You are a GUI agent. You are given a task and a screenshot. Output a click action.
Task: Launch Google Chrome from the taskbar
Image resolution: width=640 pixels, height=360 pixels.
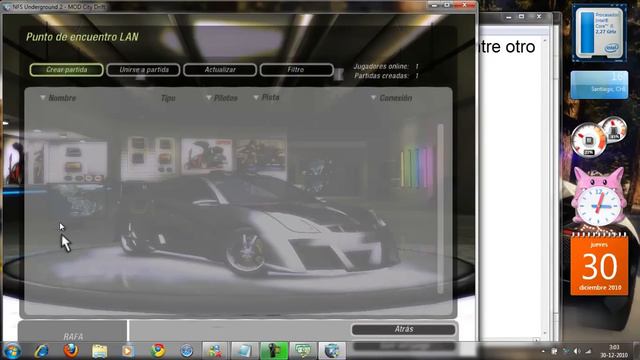coord(158,351)
